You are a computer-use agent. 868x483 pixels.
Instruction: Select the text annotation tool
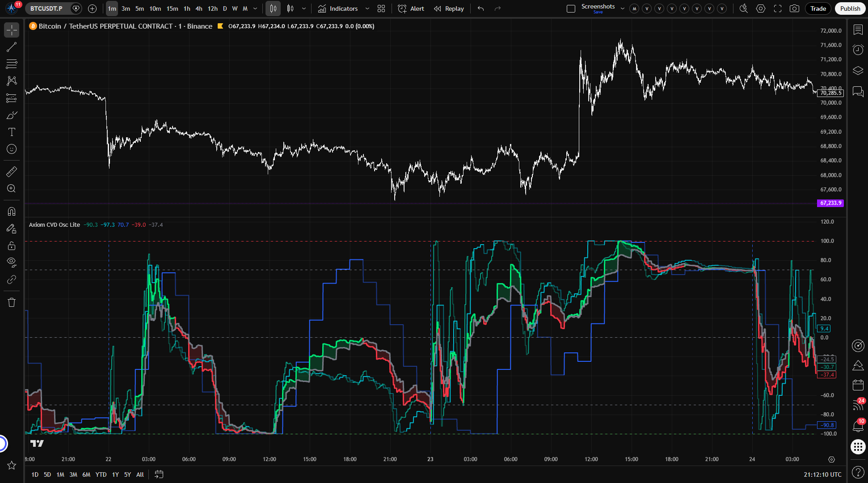point(12,132)
